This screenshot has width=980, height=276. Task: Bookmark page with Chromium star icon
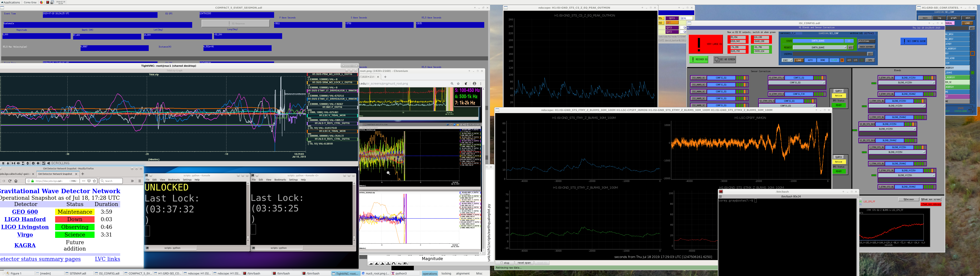point(458,84)
